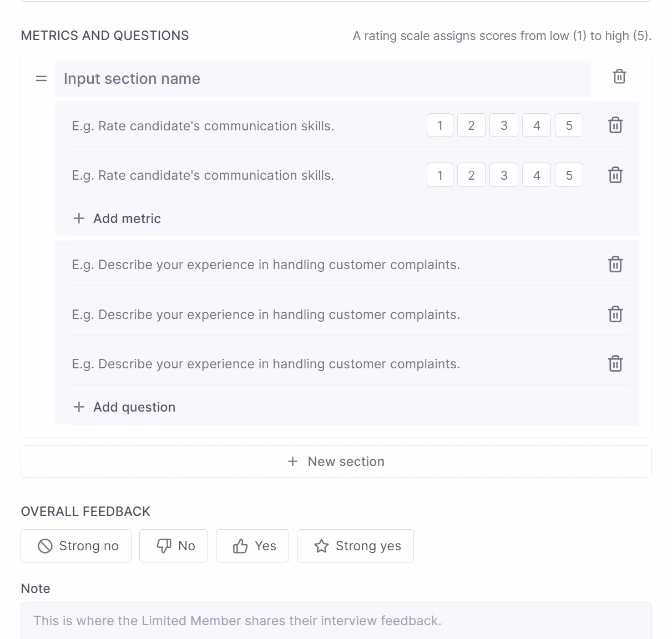This screenshot has width=672, height=639.
Task: Delete the second customer complaints question
Action: tap(615, 315)
